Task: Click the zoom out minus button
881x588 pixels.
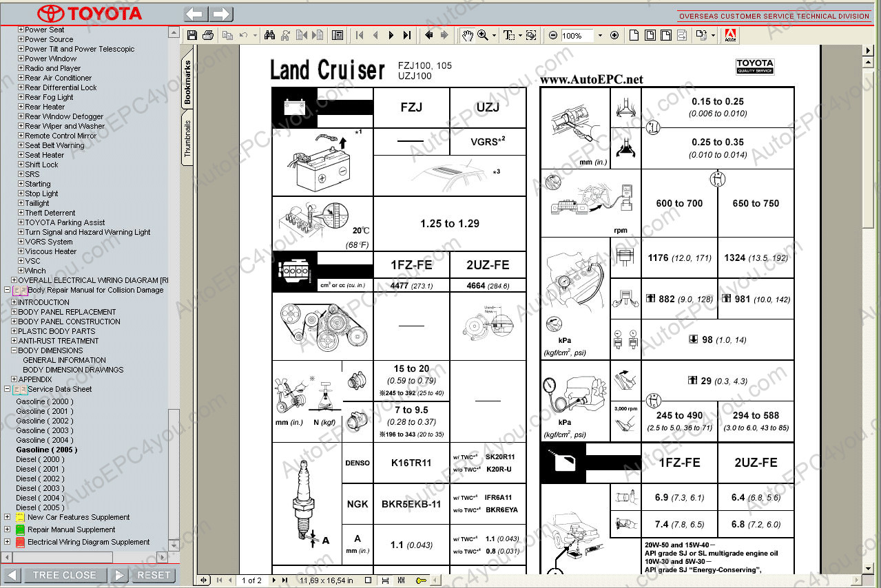Action: pyautogui.click(x=553, y=35)
